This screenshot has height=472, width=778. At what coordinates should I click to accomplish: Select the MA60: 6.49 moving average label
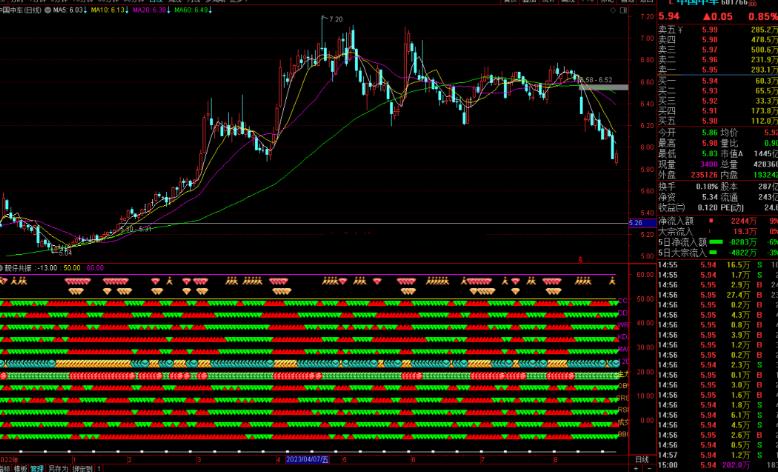193,10
